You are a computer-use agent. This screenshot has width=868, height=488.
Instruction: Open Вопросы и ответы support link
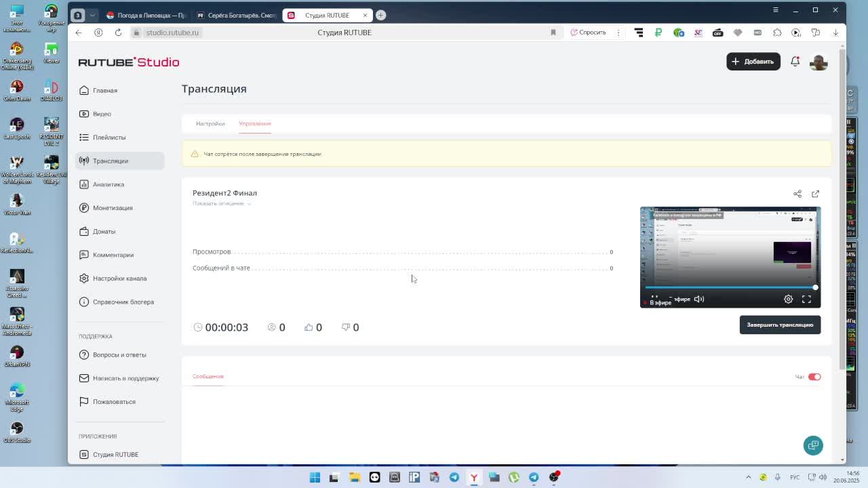[119, 354]
